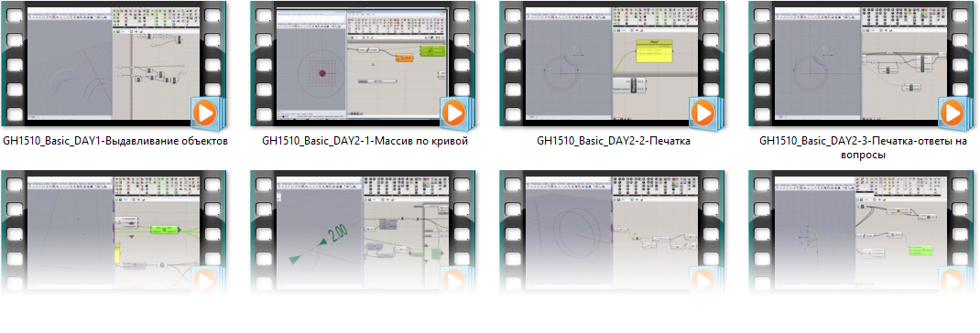Click the file name GH1510_Basic_DAY2-3-Печатка-ответы на вопросы
This screenshot has height=333, width=980.
pyautogui.click(x=863, y=147)
